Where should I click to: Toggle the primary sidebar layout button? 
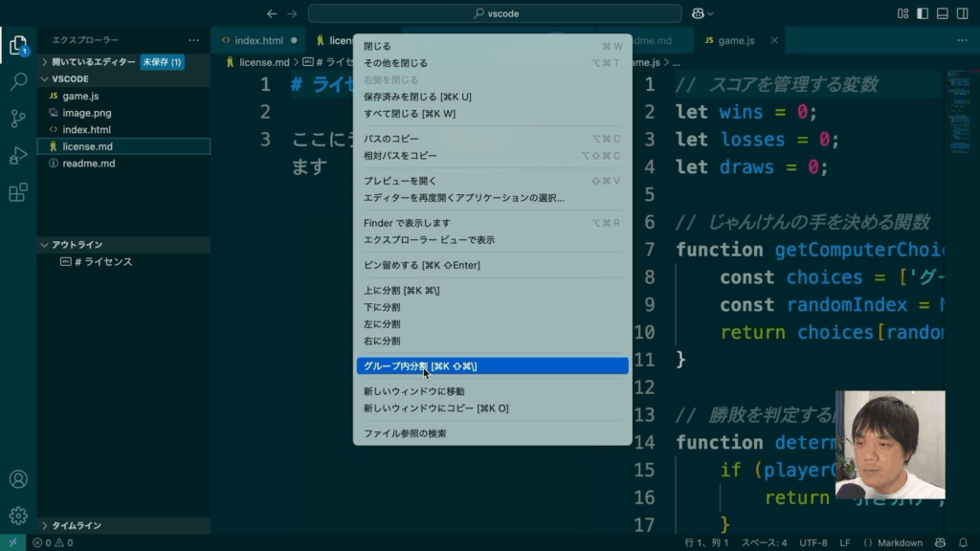click(x=923, y=13)
